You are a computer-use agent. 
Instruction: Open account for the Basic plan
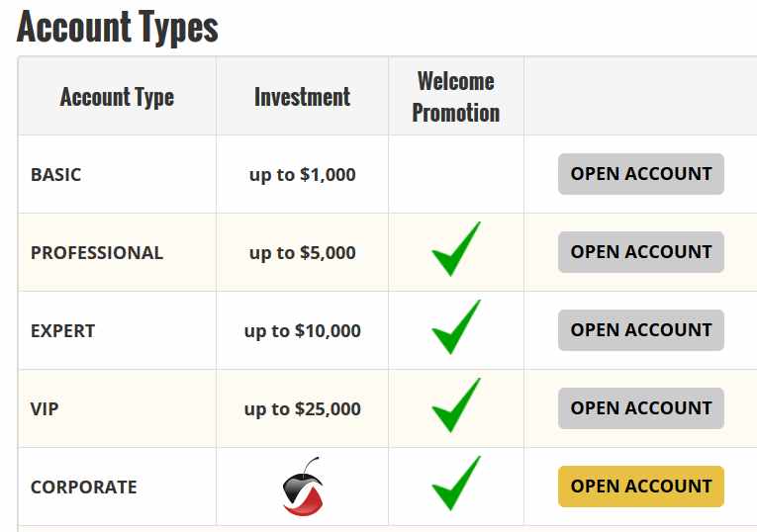tap(640, 174)
